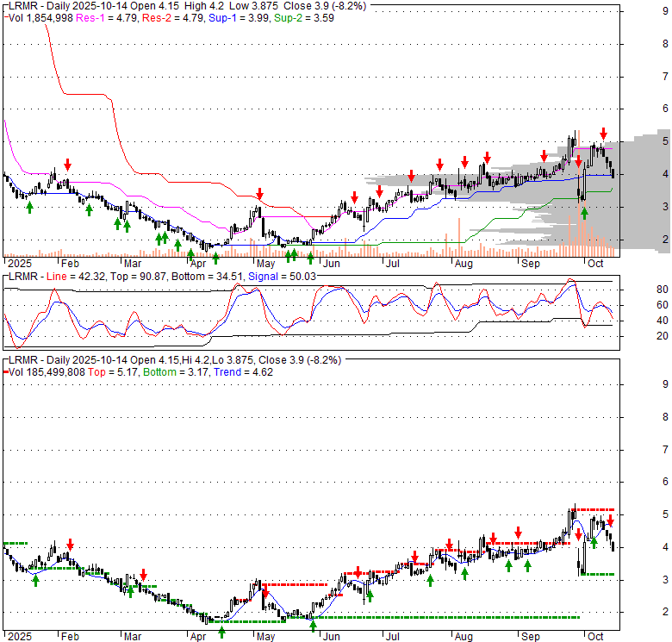Click the Sep label on bottom chart axis

coord(531,637)
